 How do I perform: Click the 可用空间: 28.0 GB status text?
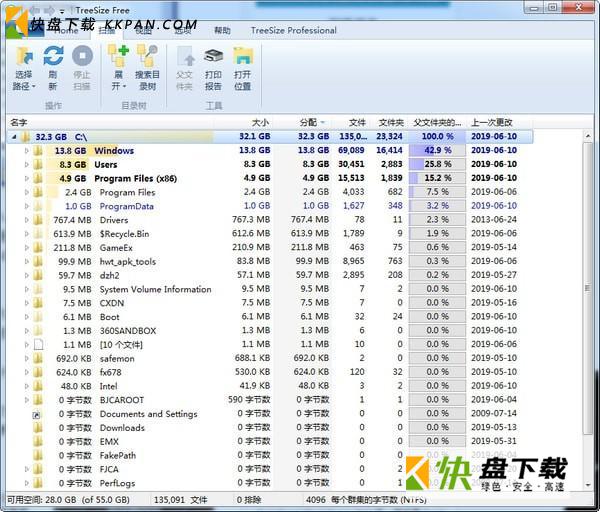tap(68, 500)
